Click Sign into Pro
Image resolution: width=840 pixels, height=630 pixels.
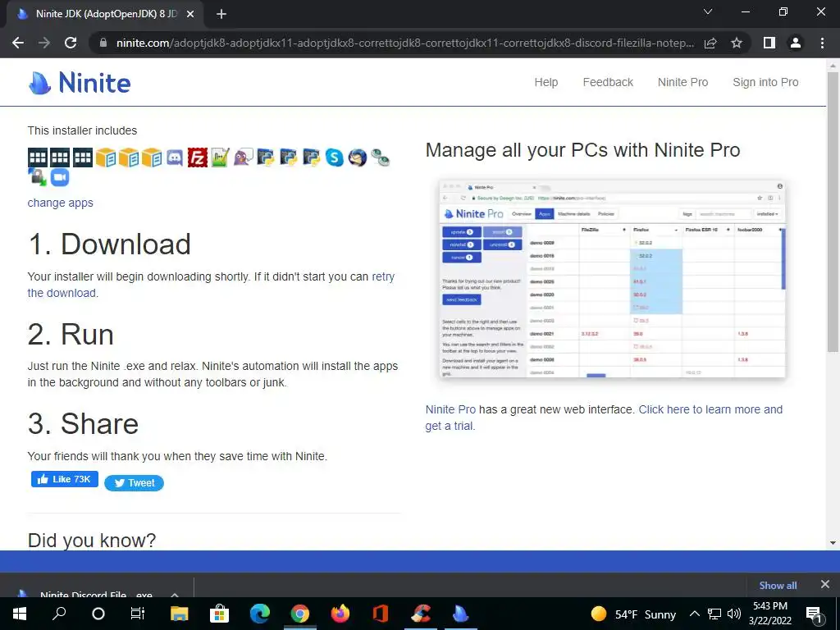pyautogui.click(x=765, y=82)
